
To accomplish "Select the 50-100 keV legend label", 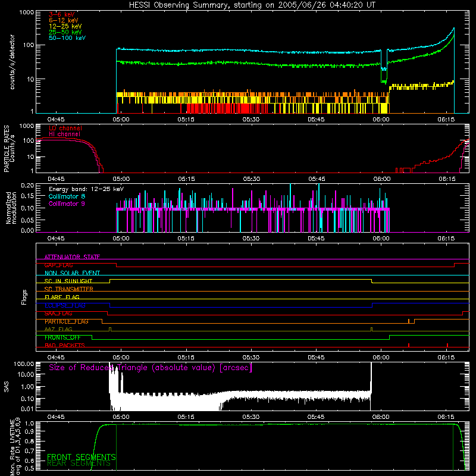I will (x=67, y=38).
